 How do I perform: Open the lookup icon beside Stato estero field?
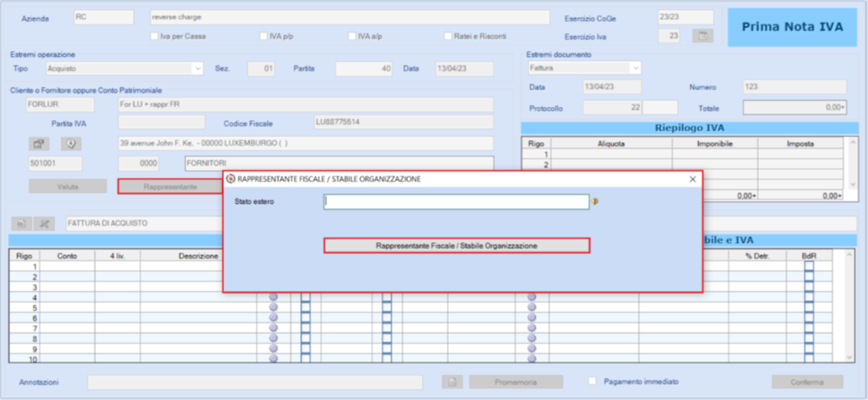(x=595, y=202)
